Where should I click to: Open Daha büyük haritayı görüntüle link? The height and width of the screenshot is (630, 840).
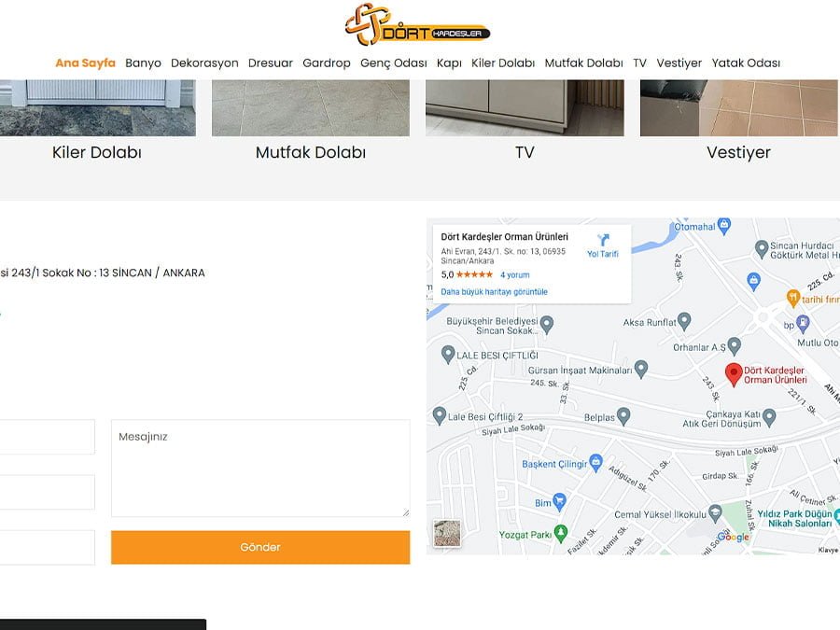pyautogui.click(x=494, y=292)
